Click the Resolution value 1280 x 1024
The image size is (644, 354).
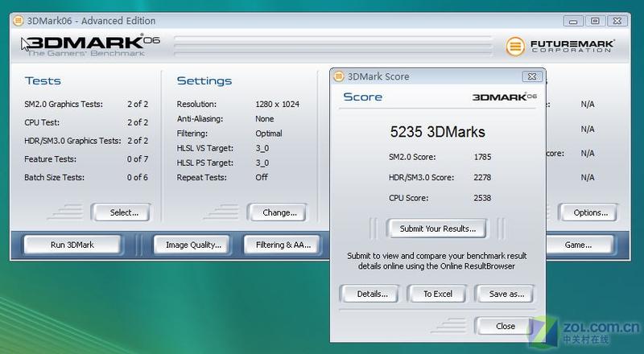(277, 105)
